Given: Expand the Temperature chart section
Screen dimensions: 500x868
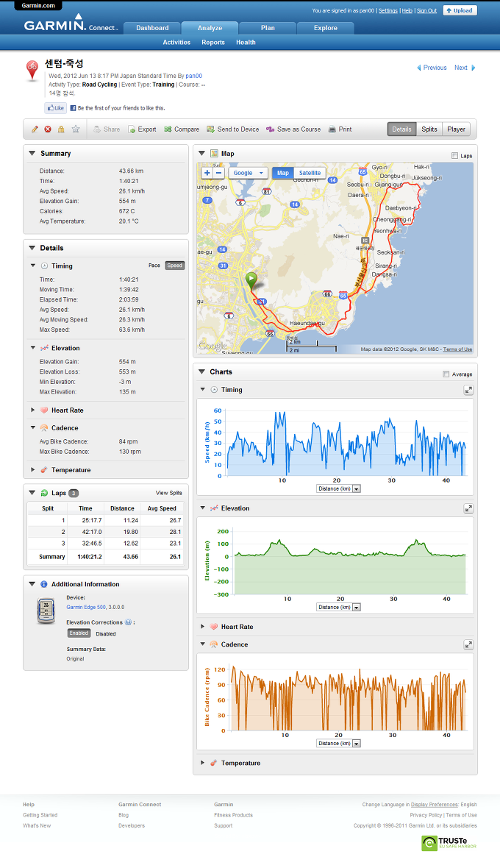Looking at the screenshot, I should 202,763.
